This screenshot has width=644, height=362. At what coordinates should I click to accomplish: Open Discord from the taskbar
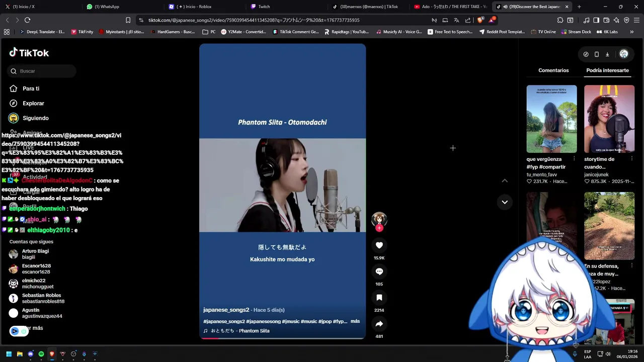pyautogui.click(x=30, y=354)
